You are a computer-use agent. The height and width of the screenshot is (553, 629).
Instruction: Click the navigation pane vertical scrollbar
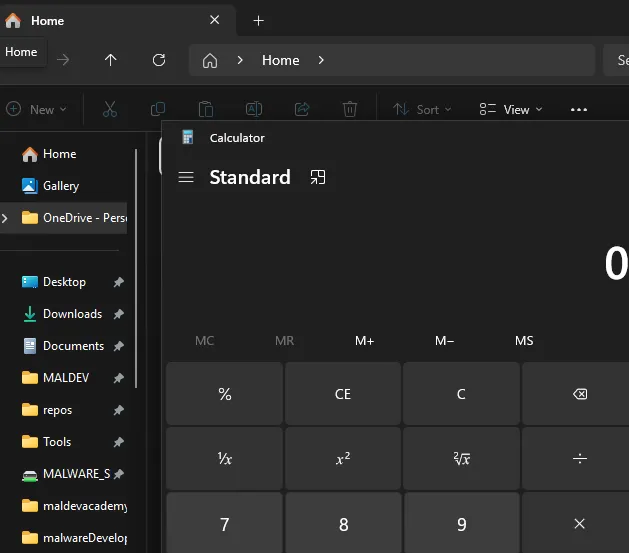click(136, 269)
